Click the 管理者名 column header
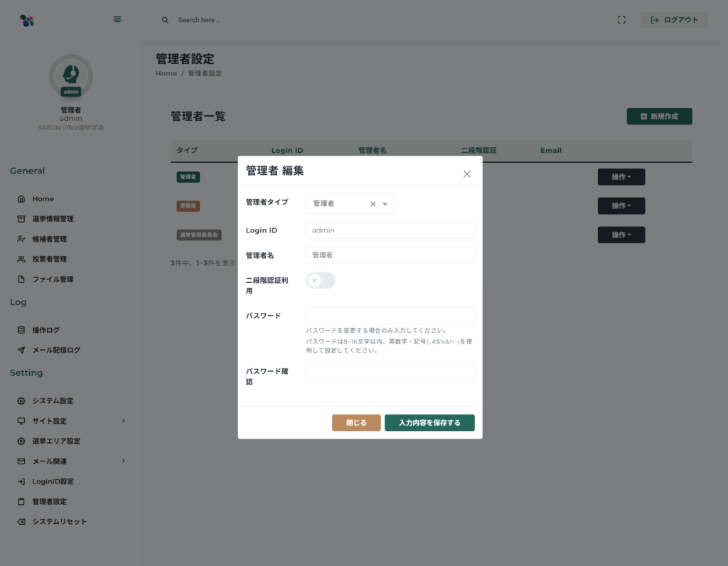Viewport: 728px width, 566px height. click(373, 151)
